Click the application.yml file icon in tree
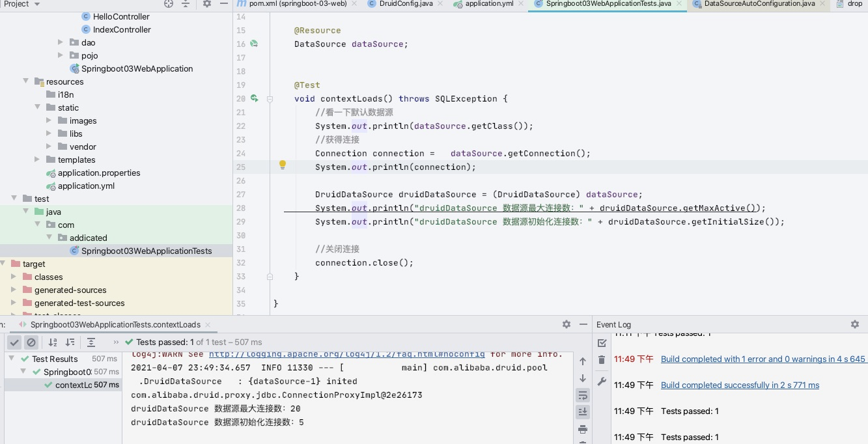Screen dimensions: 868x444 tap(51, 186)
